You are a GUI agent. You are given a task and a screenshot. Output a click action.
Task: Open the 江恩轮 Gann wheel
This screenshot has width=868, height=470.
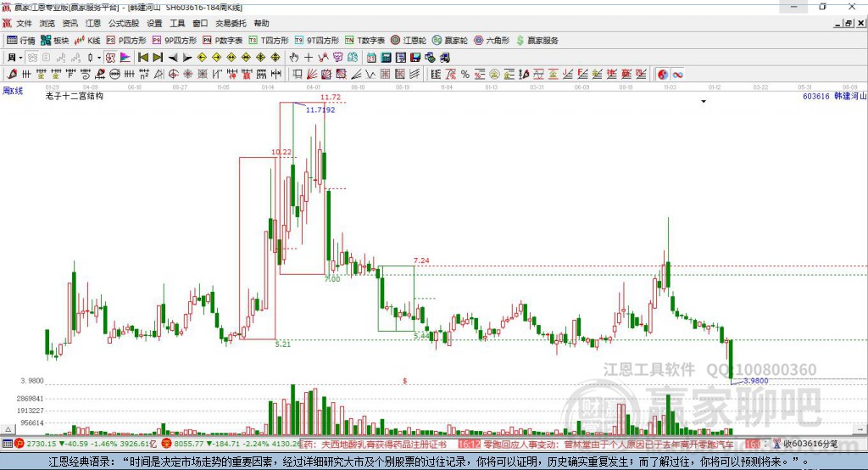click(409, 41)
